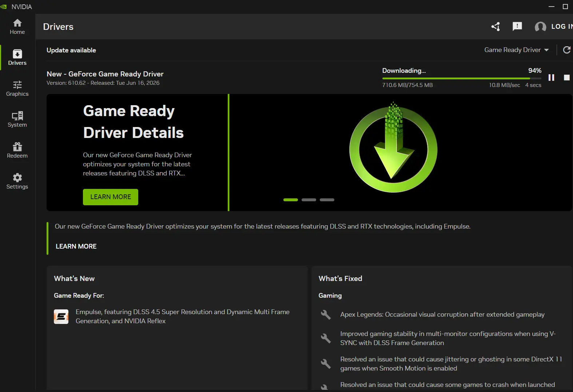Viewport: 573px width, 392px height.
Task: Select the third banner slide indicator
Action: [327, 200]
